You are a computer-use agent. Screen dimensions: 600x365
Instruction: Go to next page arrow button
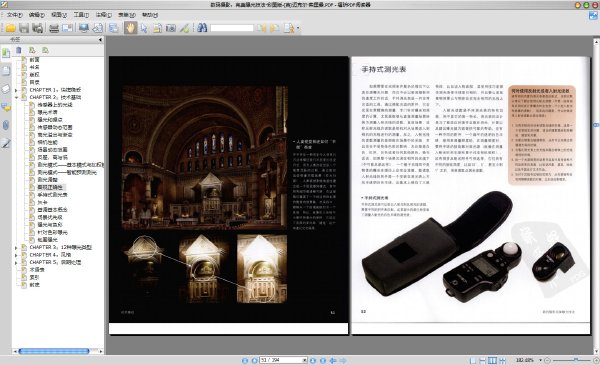[x=313, y=360]
